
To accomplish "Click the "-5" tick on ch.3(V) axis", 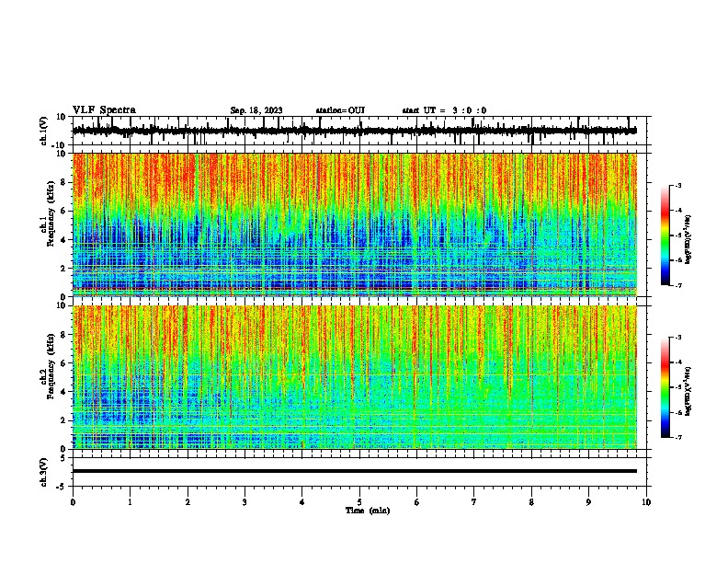I will 62,487.
